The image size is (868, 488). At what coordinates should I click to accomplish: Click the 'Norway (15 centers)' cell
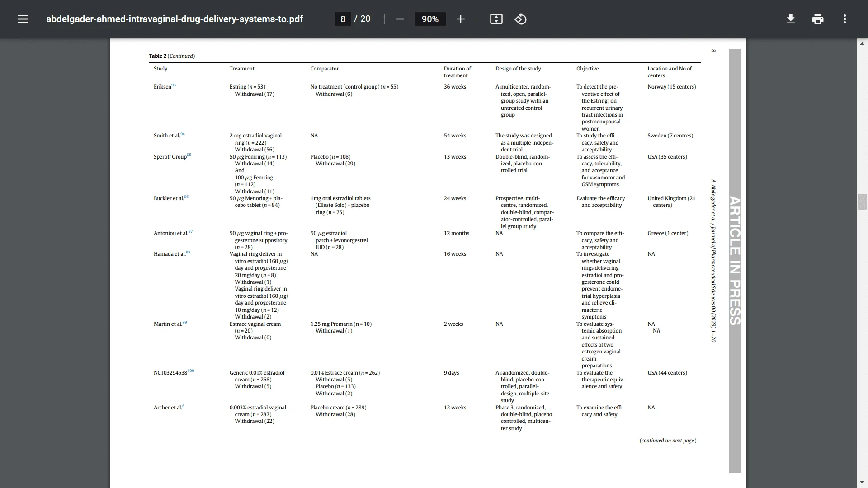[671, 87]
